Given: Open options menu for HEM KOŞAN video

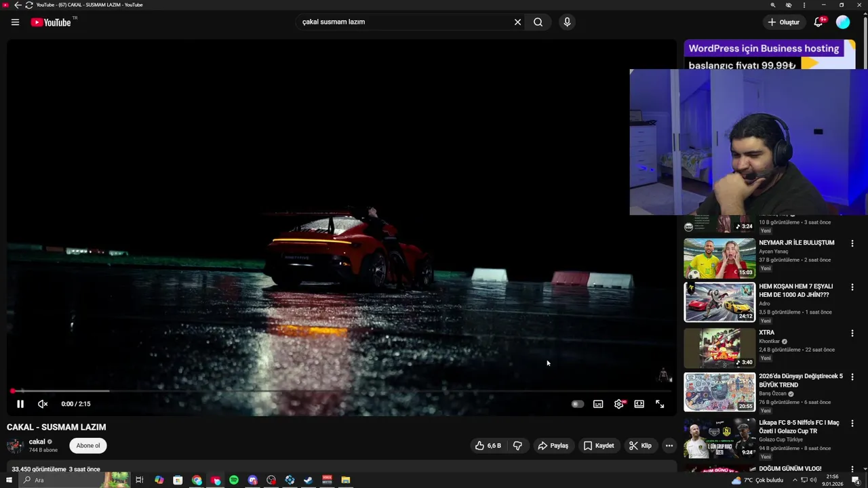Looking at the screenshot, I should 852,287.
